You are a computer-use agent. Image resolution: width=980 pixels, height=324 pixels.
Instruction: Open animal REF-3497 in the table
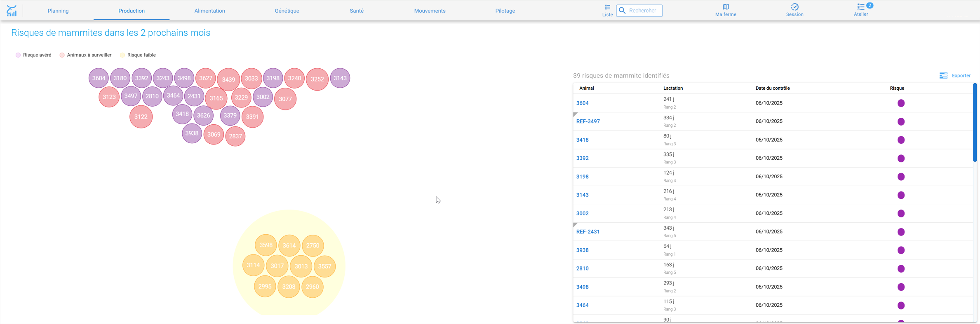pos(588,121)
